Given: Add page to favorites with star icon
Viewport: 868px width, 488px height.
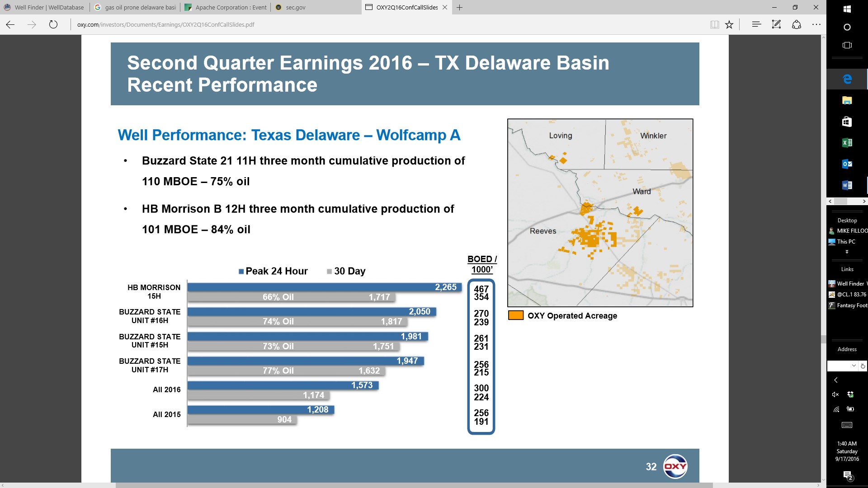Looking at the screenshot, I should coord(729,24).
